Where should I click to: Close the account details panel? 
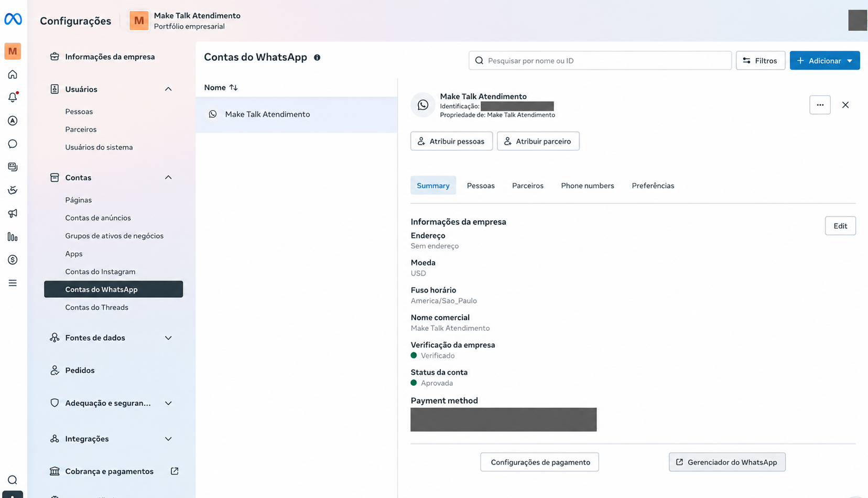click(845, 105)
